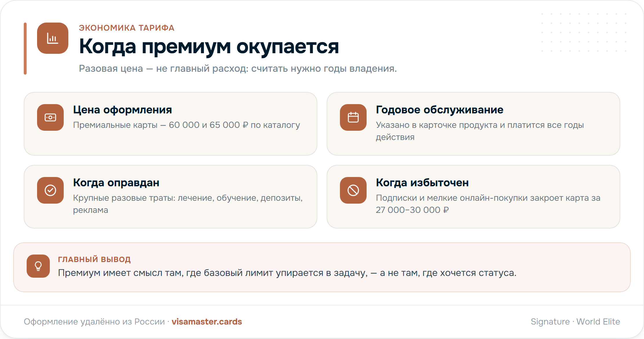644x339 pixels.
Task: Click the lightbulb icon in Главный вывод banner
Action: click(x=38, y=266)
